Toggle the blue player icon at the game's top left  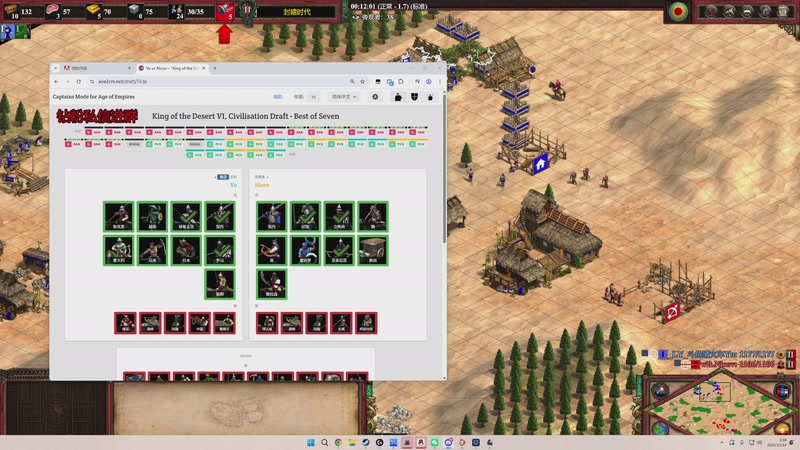(8, 32)
